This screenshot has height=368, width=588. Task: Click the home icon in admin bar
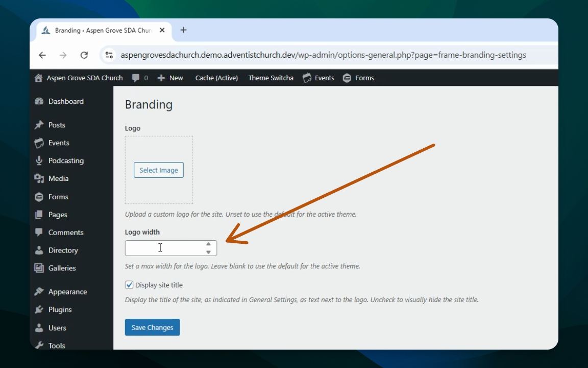(38, 78)
